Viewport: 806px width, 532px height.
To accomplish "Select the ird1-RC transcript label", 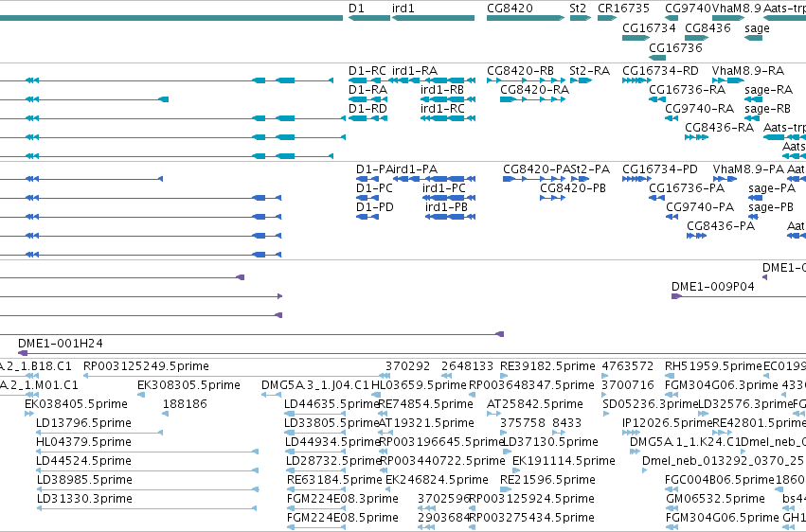I will (442, 109).
